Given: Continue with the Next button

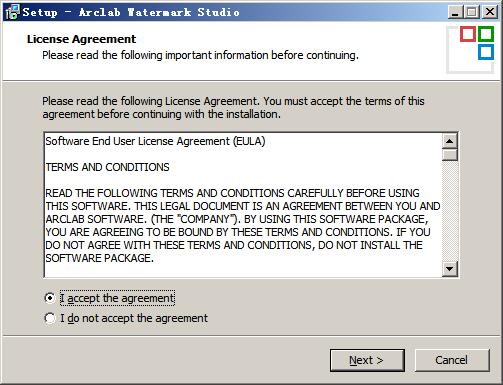Looking at the screenshot, I should click(x=367, y=360).
